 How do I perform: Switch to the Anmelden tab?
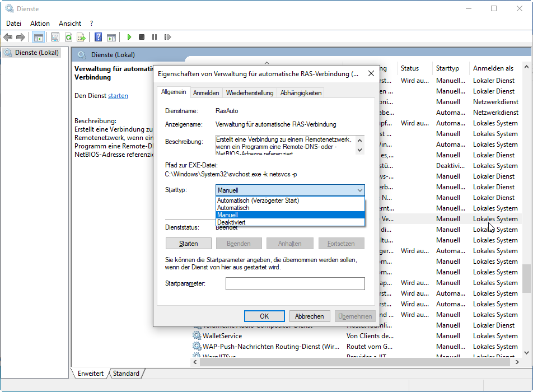(206, 93)
